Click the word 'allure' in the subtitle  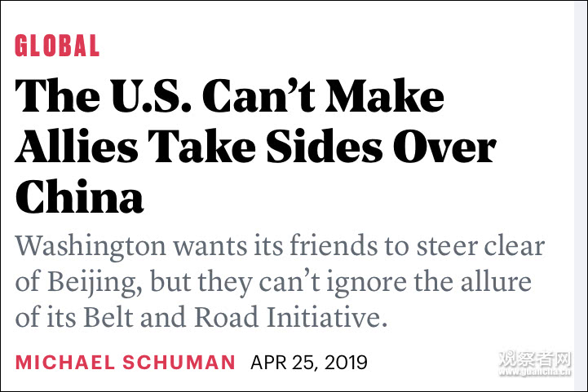496,281
